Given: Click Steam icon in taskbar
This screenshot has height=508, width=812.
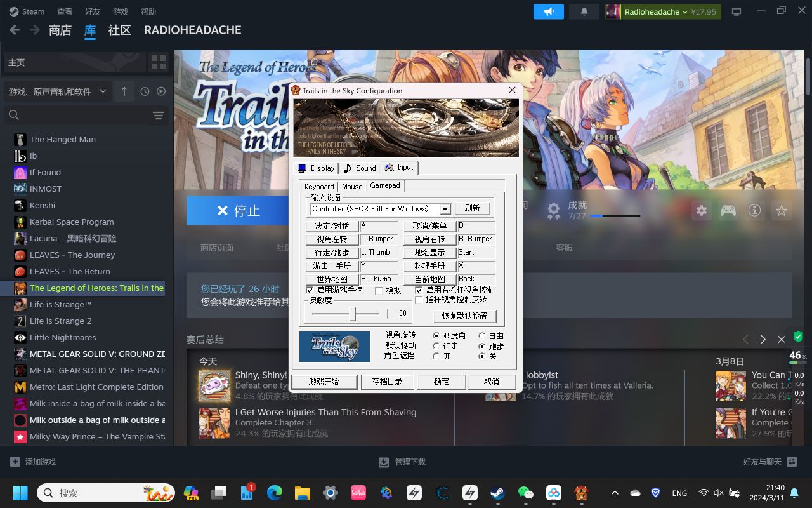Looking at the screenshot, I should click(x=497, y=493).
